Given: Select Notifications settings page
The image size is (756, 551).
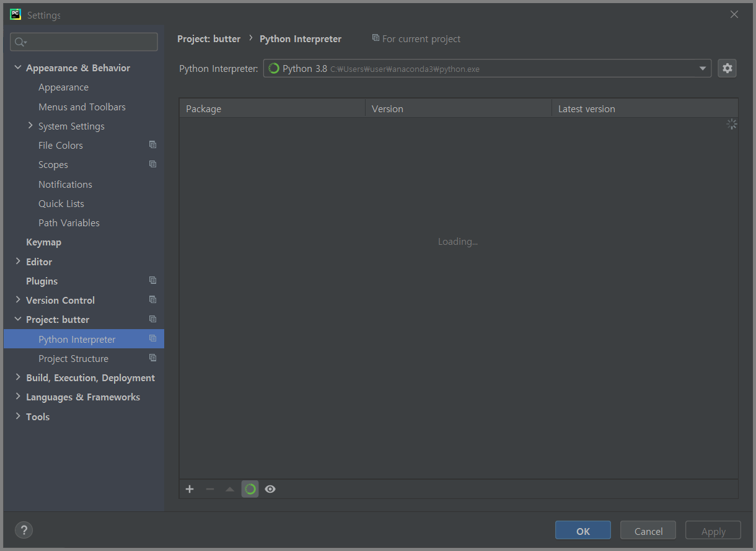Looking at the screenshot, I should pyautogui.click(x=65, y=184).
